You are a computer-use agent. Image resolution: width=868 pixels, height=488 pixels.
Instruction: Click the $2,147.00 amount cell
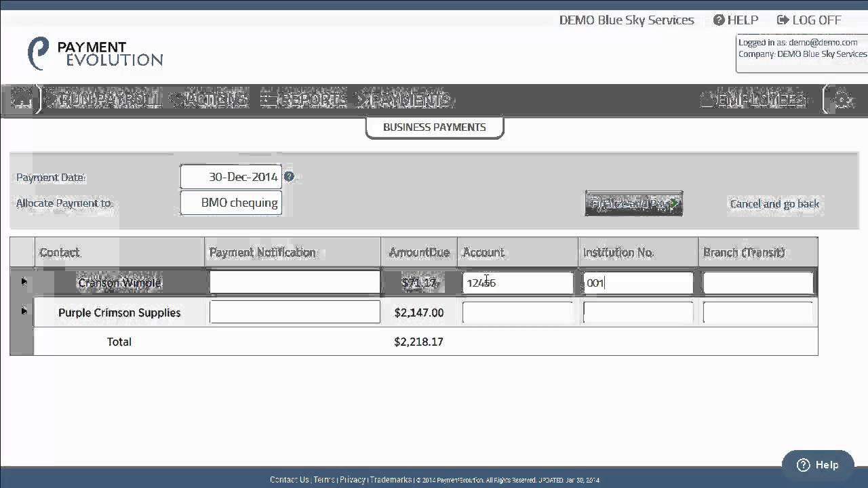pyautogui.click(x=419, y=312)
